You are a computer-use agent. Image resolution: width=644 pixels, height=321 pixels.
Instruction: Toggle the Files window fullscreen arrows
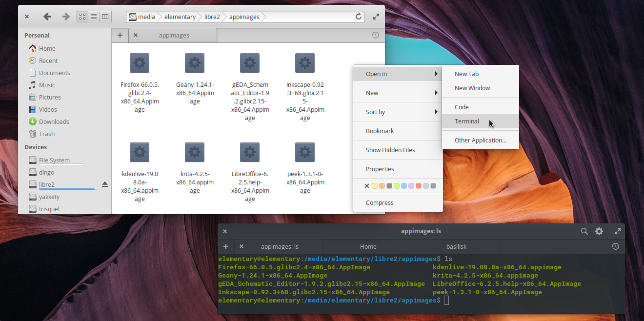point(376,16)
